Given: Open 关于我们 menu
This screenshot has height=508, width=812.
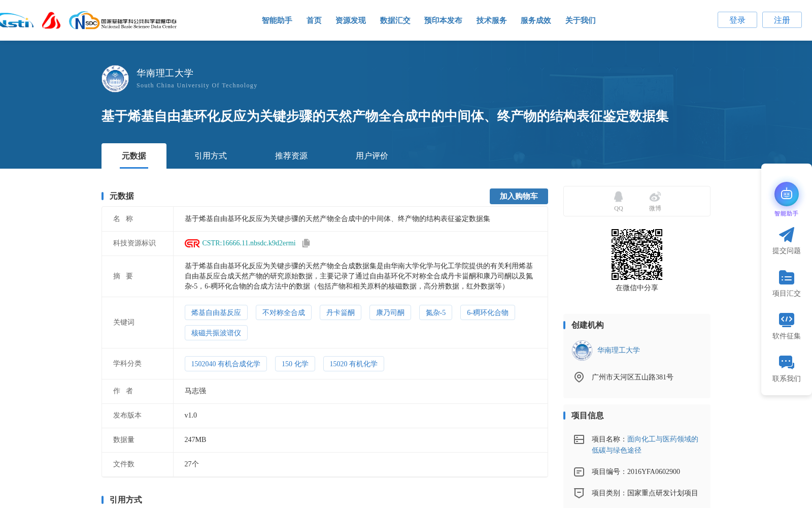Looking at the screenshot, I should [581, 20].
